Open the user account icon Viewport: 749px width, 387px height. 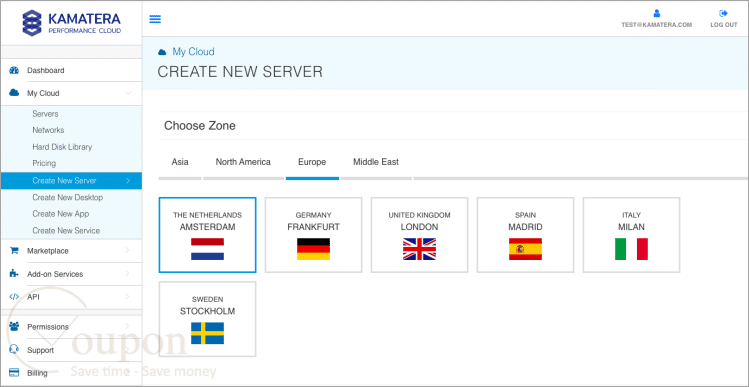tap(657, 13)
